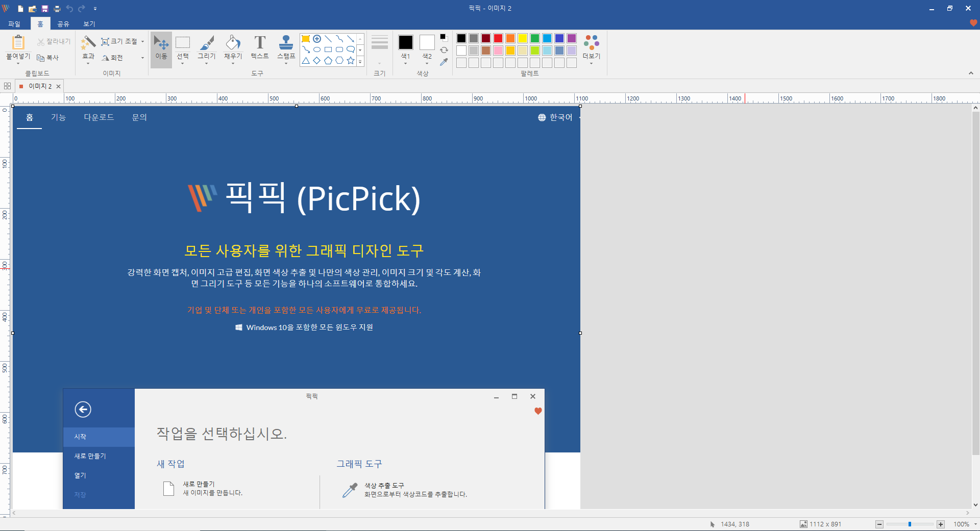Viewport: 980px width, 531px height.
Task: Open the 색1 color dropdown arrow
Action: [405, 64]
